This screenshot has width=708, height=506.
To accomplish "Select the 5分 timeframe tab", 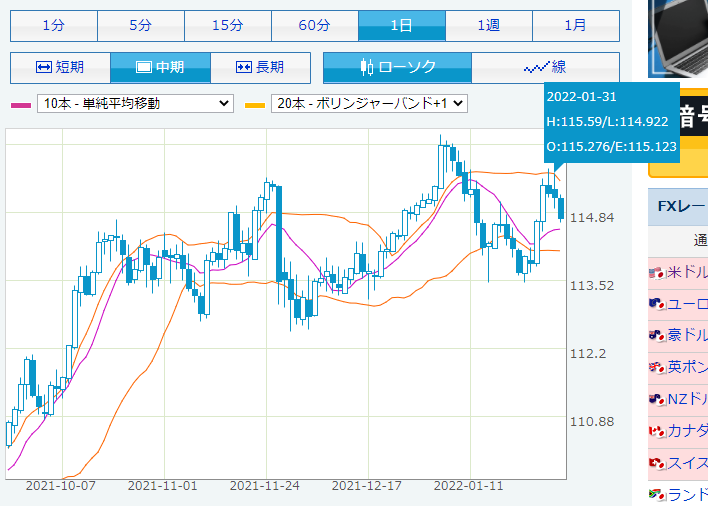I will coord(140,25).
